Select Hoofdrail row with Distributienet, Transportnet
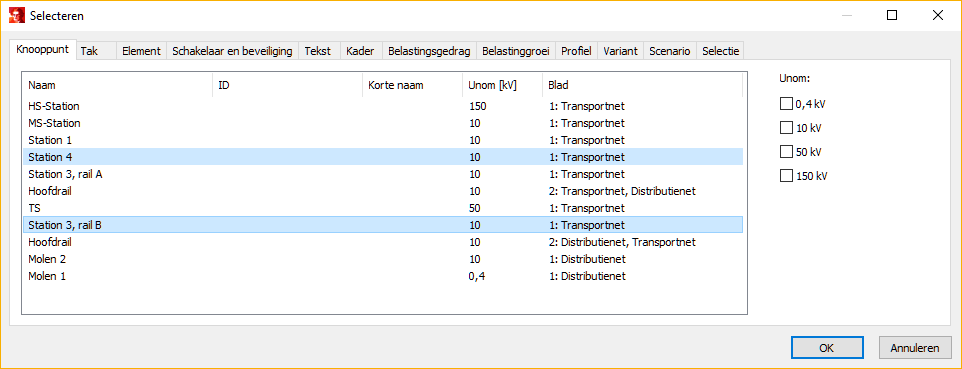This screenshot has width=962, height=369. click(383, 242)
